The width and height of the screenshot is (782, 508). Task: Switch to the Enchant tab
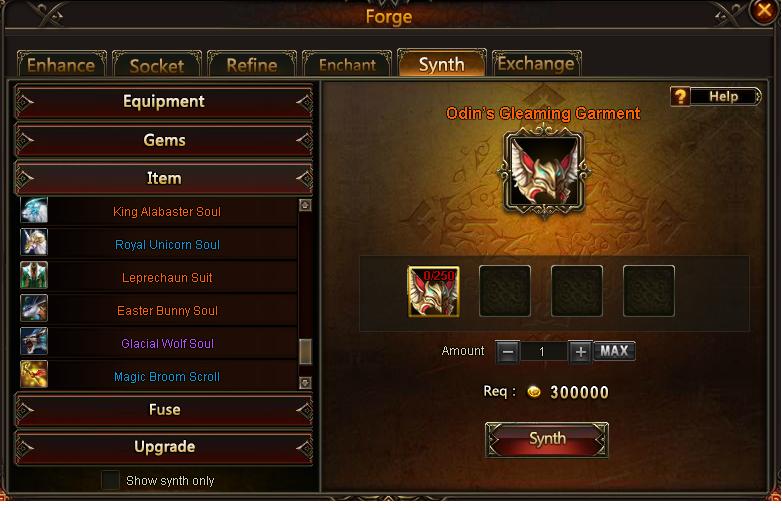click(x=347, y=64)
